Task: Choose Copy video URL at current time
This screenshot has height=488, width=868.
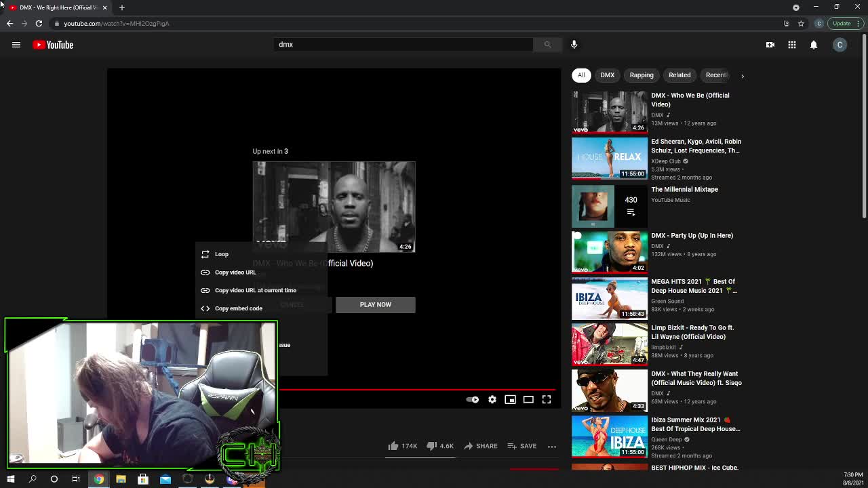Action: coord(262,290)
